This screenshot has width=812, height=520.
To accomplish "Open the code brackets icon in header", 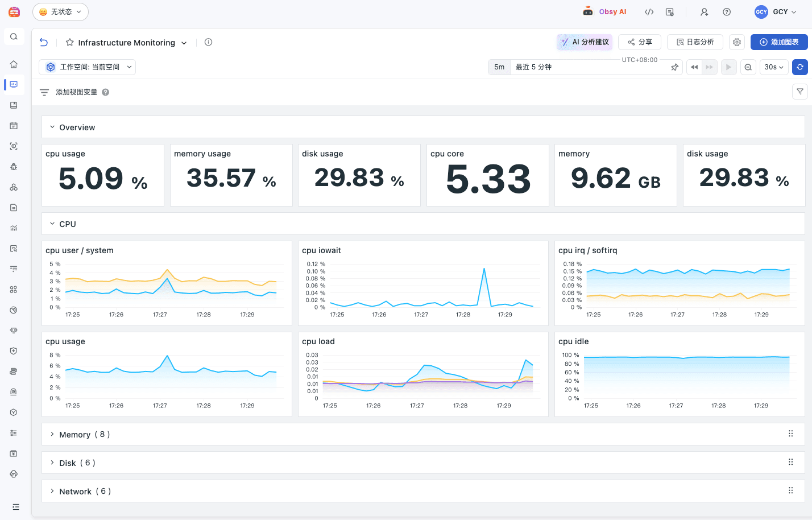I will (x=649, y=12).
